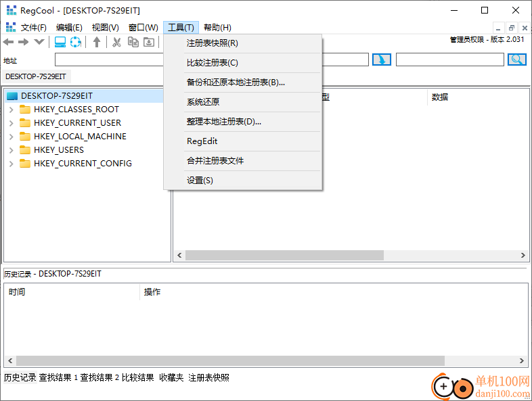The width and height of the screenshot is (532, 401).
Task: Click the history pane horizontal scrollbar thumb
Action: [x=230, y=360]
